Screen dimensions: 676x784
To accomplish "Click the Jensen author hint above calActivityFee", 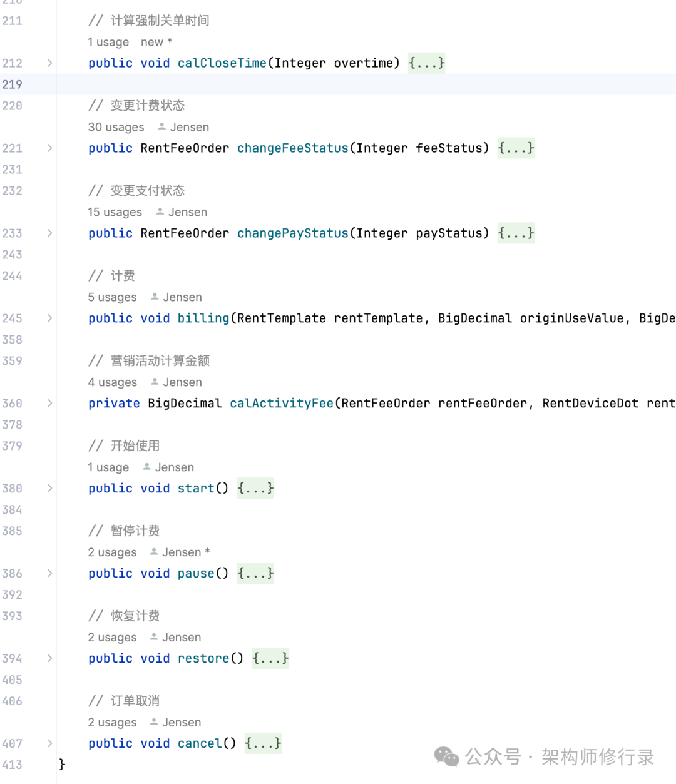I will coord(176,382).
